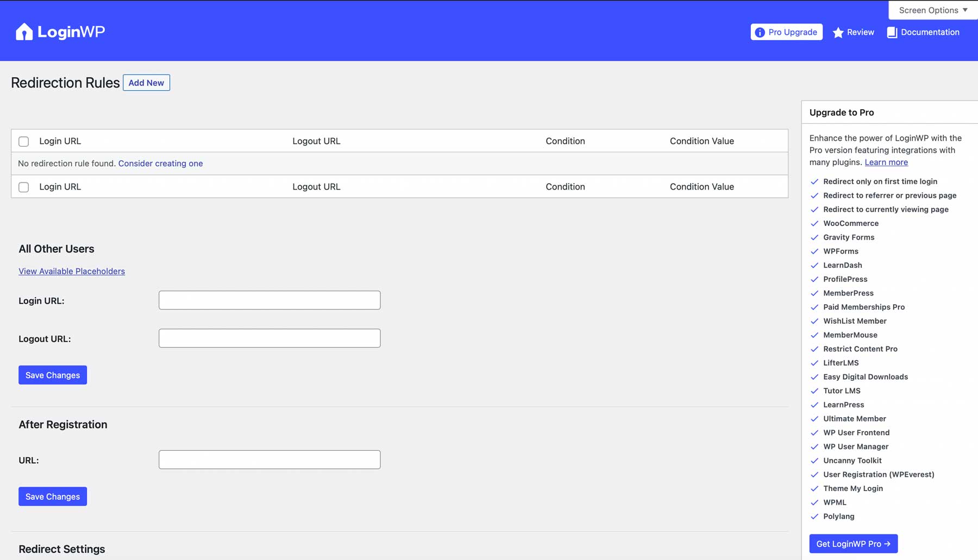Open the Consider creating one link
This screenshot has height=560, width=978.
[160, 163]
